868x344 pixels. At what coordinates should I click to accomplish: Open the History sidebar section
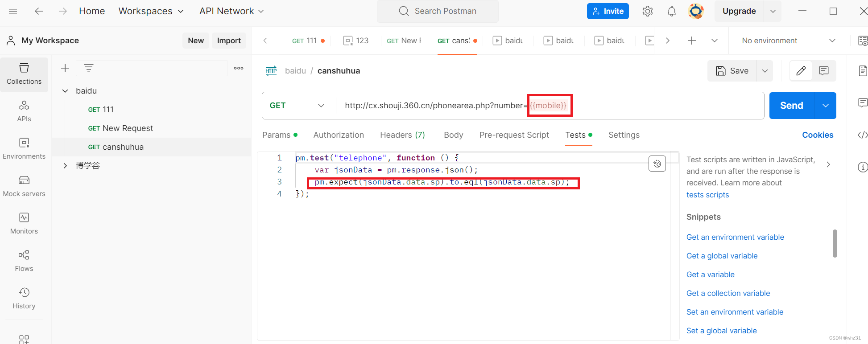pos(24,299)
